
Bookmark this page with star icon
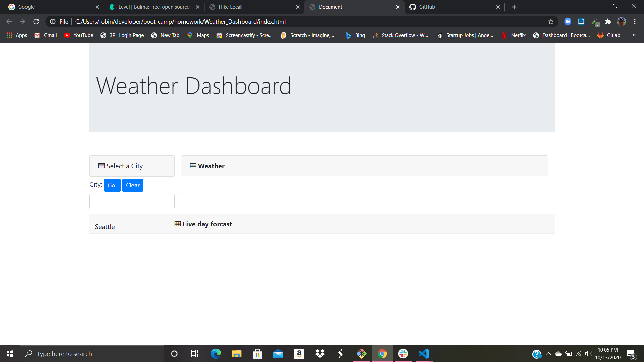click(551, 22)
